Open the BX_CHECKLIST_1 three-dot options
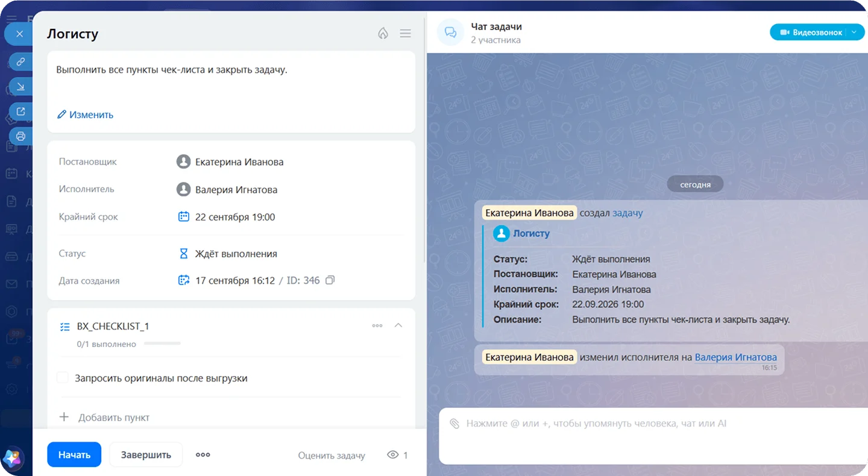This screenshot has height=476, width=868. [x=377, y=325]
